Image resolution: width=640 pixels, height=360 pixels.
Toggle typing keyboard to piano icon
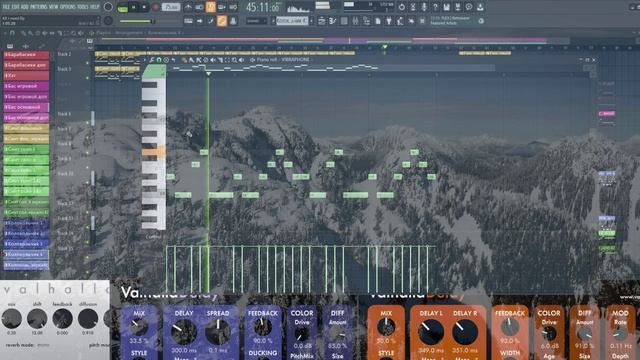tap(188, 21)
